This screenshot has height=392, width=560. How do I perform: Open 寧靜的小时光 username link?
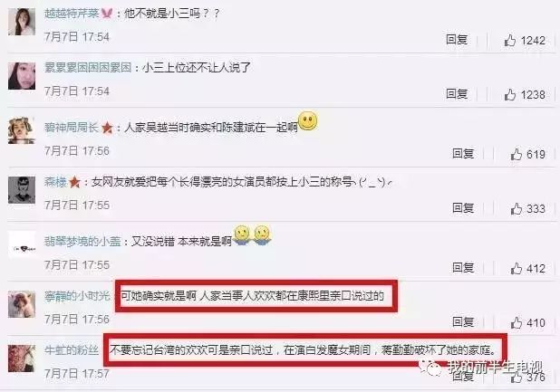[x=77, y=296]
